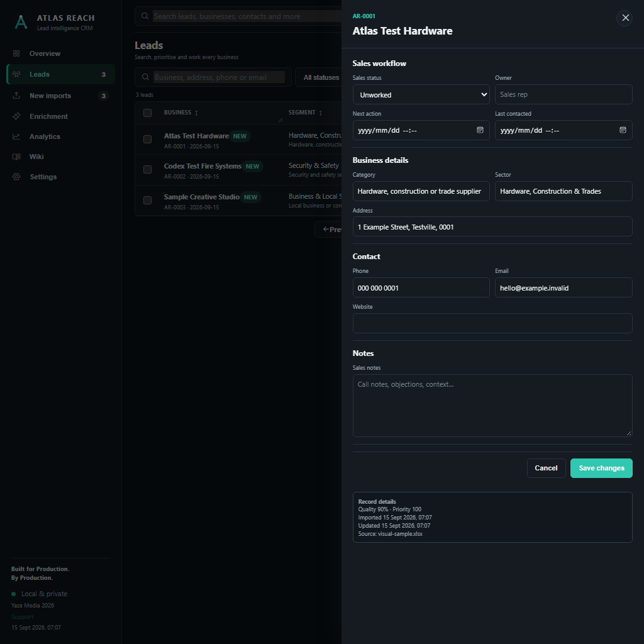644x644 pixels.
Task: Open the Codex Test Fire Systems lead
Action: tap(238, 170)
